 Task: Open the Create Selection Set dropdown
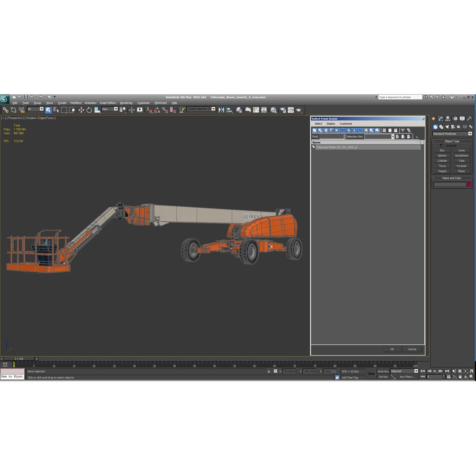[201, 109]
